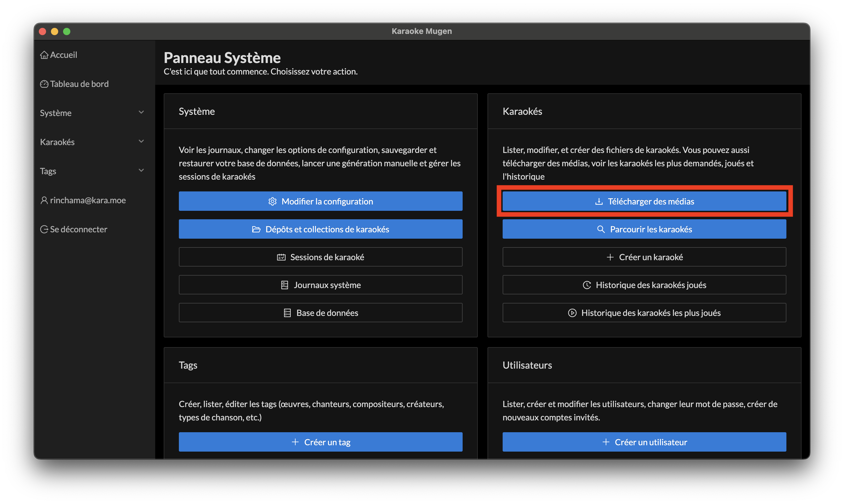Click the calendar icon on Sessions de karaoké
This screenshot has width=844, height=504.
click(x=281, y=257)
